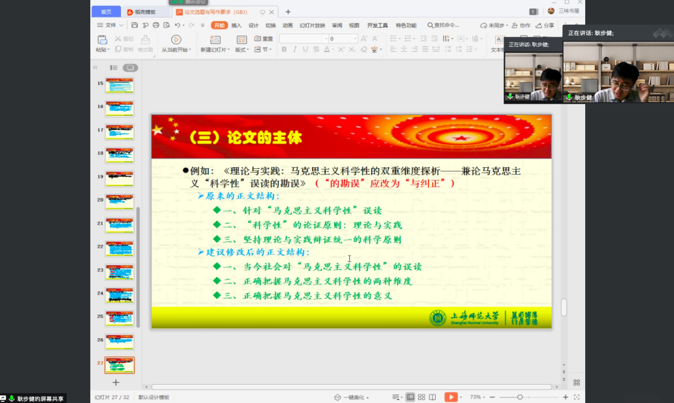The height and width of the screenshot is (403, 674).
Task: Click the 分享 share button
Action: click(546, 25)
